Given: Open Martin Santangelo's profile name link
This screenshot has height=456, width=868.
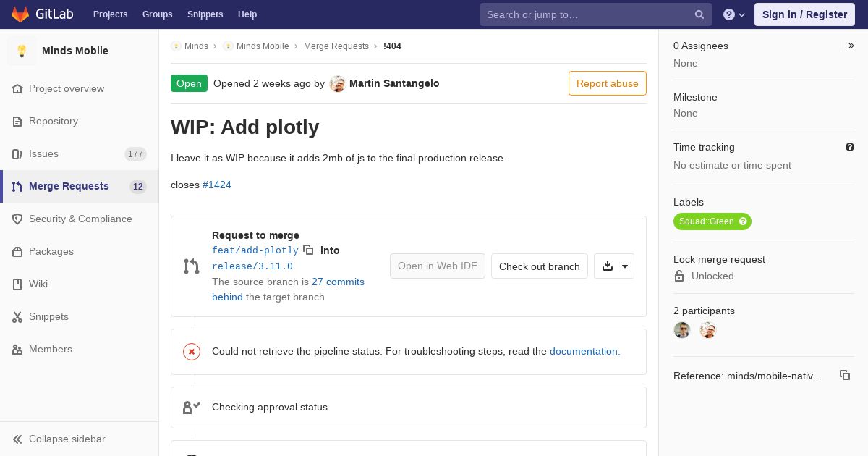Looking at the screenshot, I should [394, 83].
